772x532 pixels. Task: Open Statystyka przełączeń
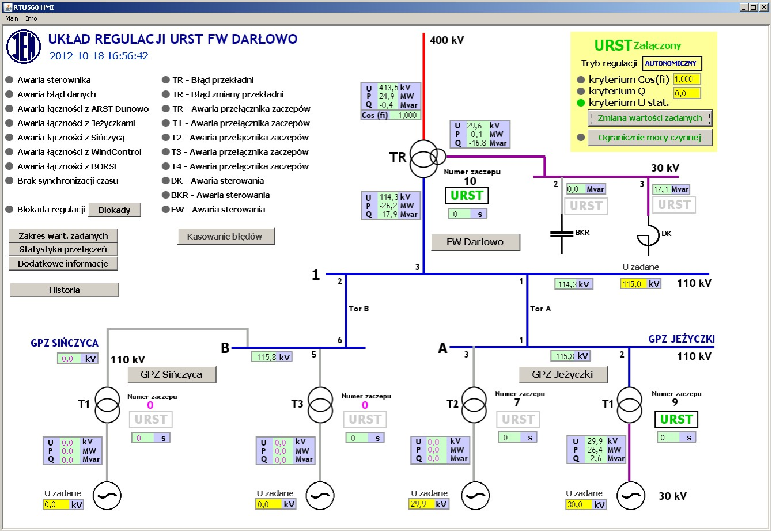coord(63,250)
